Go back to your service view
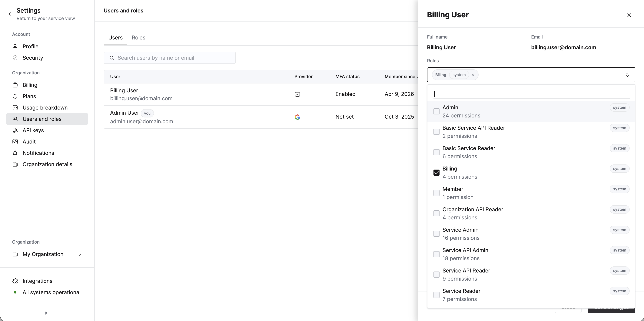Image resolution: width=644 pixels, height=321 pixels. (10, 14)
